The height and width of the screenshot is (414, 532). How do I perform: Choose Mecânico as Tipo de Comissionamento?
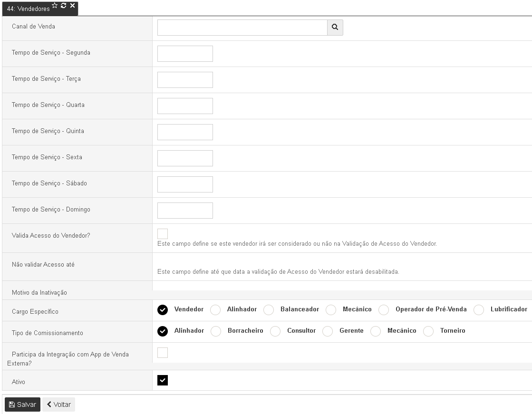point(376,331)
